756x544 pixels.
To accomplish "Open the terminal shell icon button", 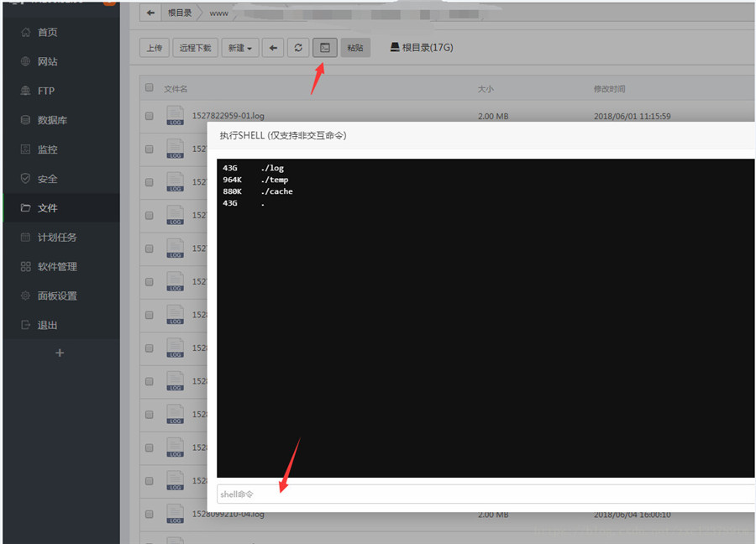I will tap(325, 48).
